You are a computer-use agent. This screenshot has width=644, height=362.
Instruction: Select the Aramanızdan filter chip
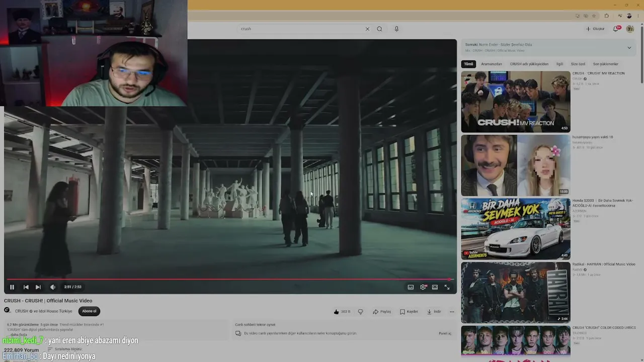pos(492,64)
